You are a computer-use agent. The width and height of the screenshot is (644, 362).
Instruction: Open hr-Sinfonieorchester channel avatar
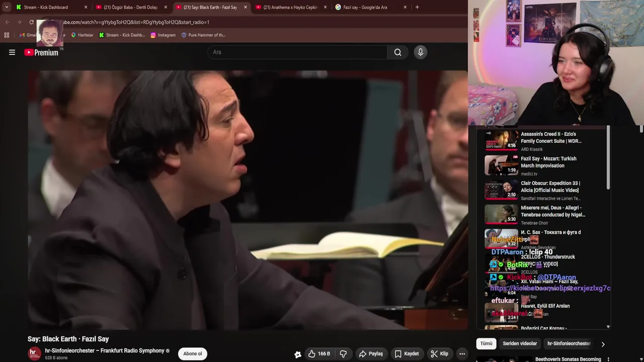pyautogui.click(x=34, y=353)
